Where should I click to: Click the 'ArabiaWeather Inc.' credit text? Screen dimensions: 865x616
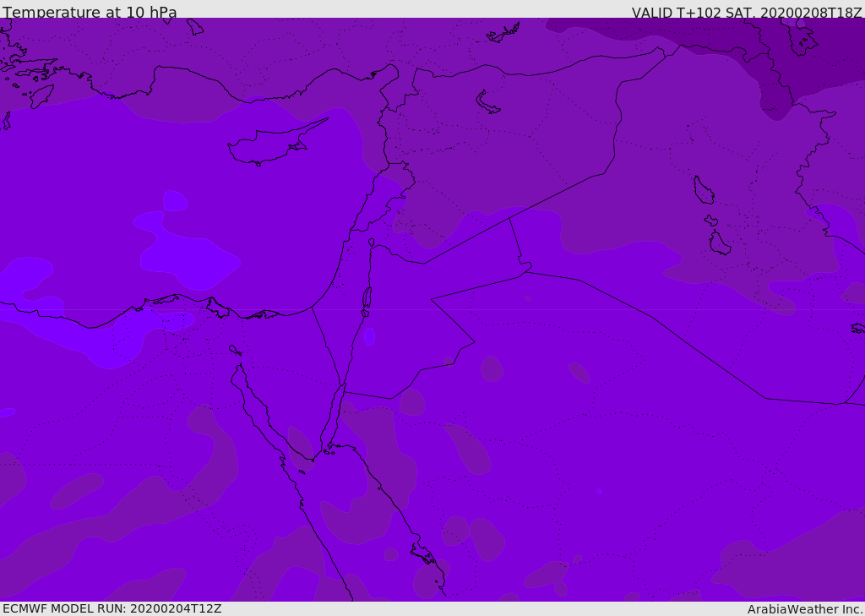[x=805, y=609]
